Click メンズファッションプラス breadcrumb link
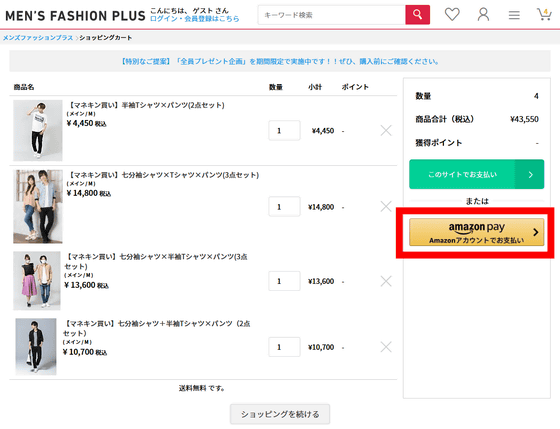 [38, 38]
